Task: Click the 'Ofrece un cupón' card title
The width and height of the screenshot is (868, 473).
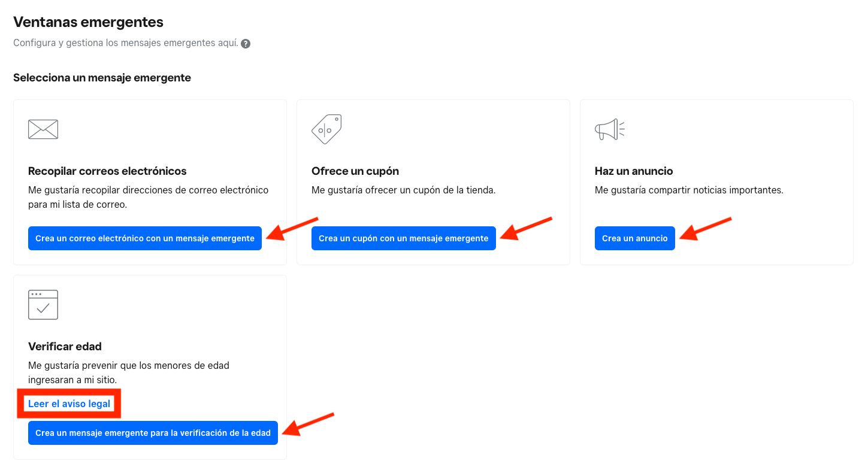Action: coord(355,171)
